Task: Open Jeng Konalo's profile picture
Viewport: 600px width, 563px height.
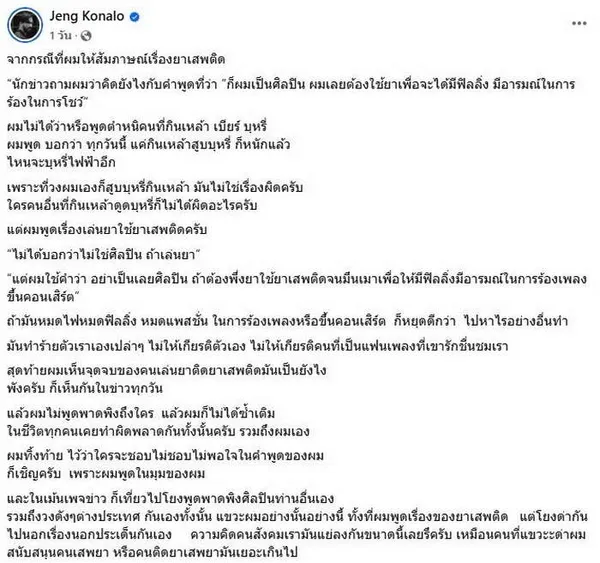Action: [x=25, y=25]
